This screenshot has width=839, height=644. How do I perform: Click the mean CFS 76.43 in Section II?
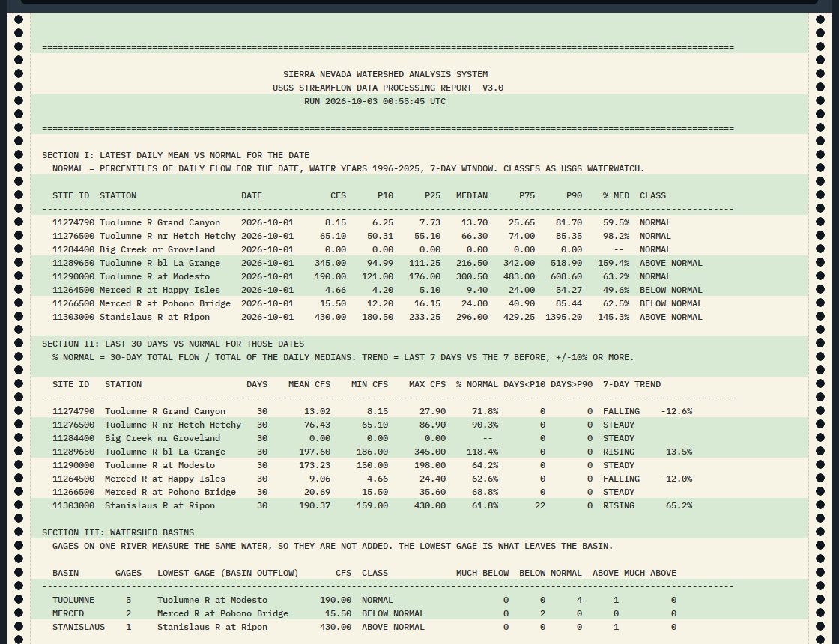318,425
